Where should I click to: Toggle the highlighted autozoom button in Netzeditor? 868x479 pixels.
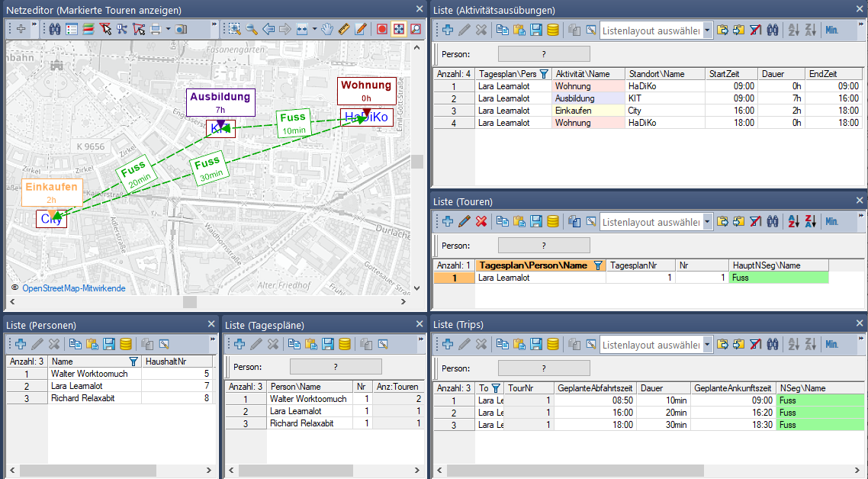(x=398, y=30)
